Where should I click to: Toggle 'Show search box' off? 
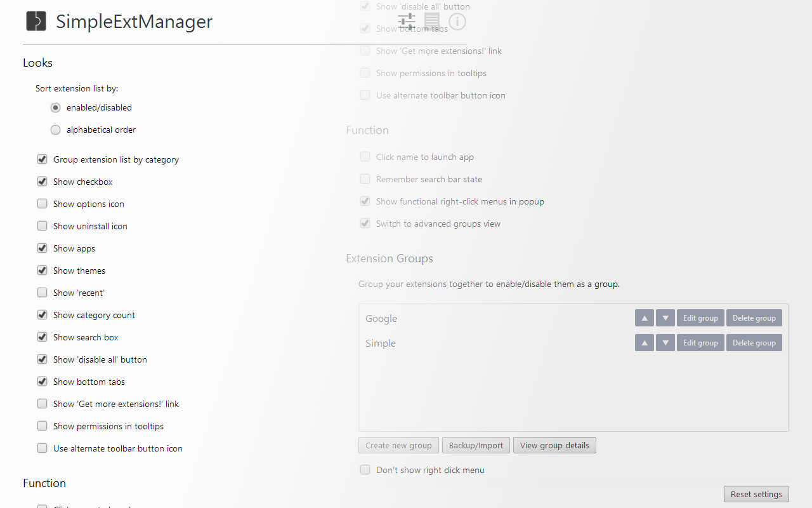42,337
